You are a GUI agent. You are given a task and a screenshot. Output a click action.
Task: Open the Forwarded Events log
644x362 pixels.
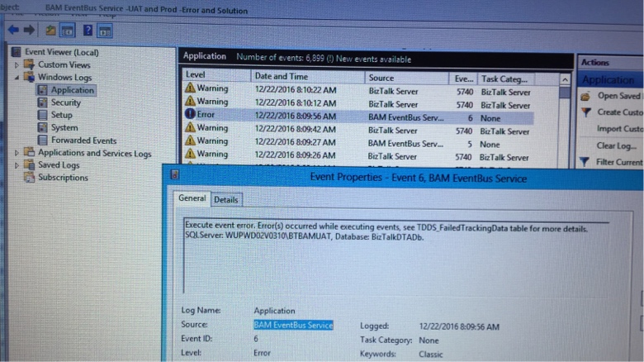pos(83,141)
